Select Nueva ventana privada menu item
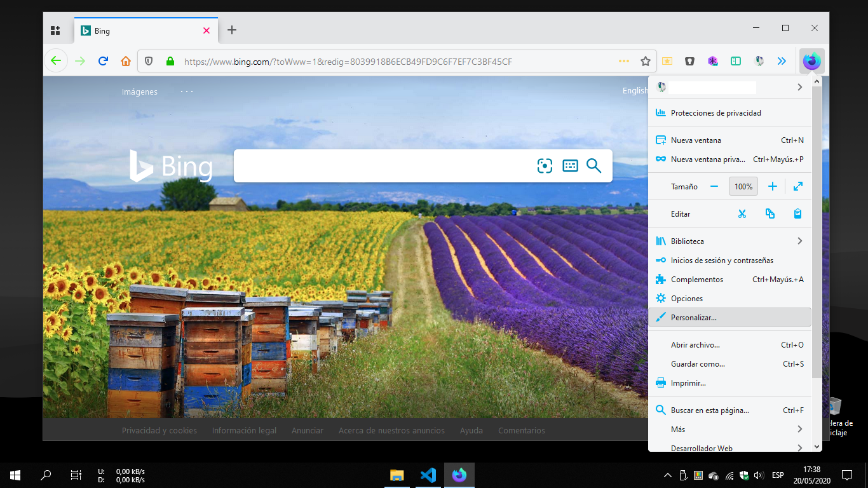This screenshot has height=488, width=868. [729, 159]
